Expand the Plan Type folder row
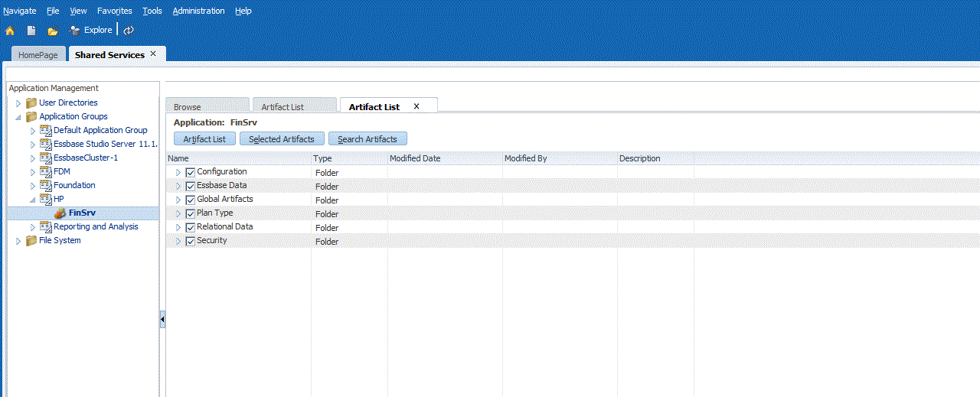 pyautogui.click(x=178, y=214)
